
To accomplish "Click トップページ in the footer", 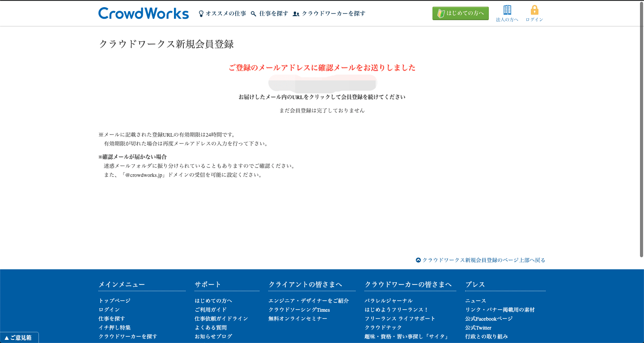I will pyautogui.click(x=114, y=301).
